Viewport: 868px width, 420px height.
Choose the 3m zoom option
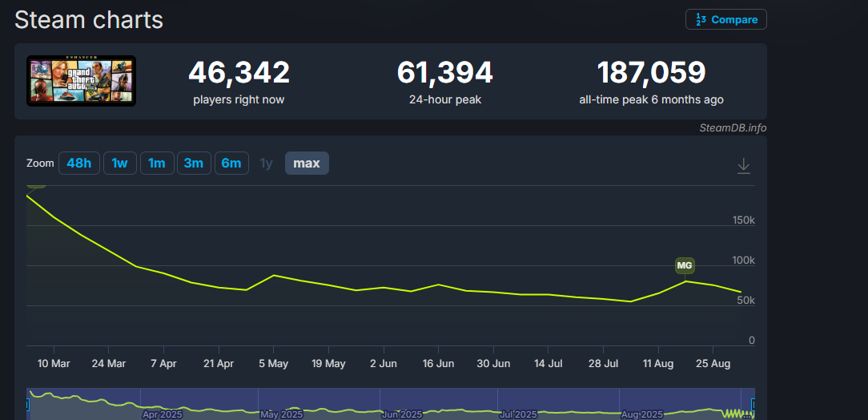pyautogui.click(x=193, y=164)
